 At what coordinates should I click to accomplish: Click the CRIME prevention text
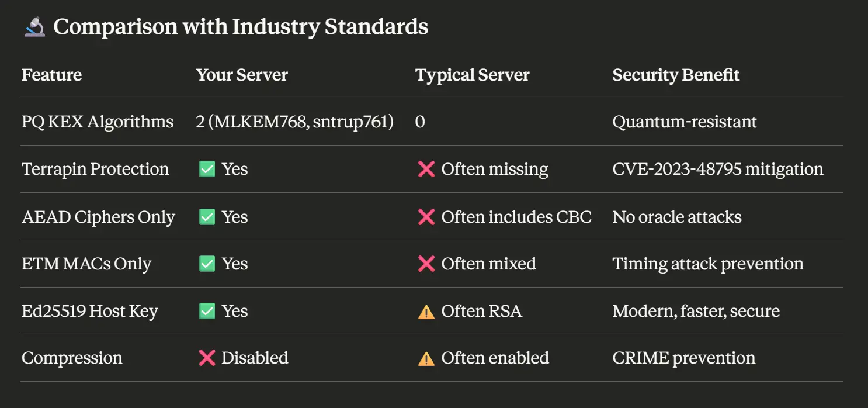(683, 358)
